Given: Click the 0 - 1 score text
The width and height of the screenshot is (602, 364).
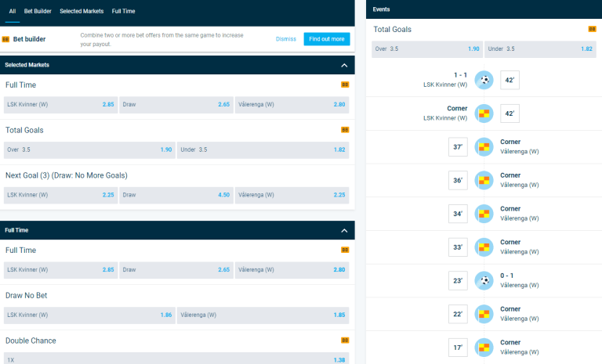Looking at the screenshot, I should point(507,276).
